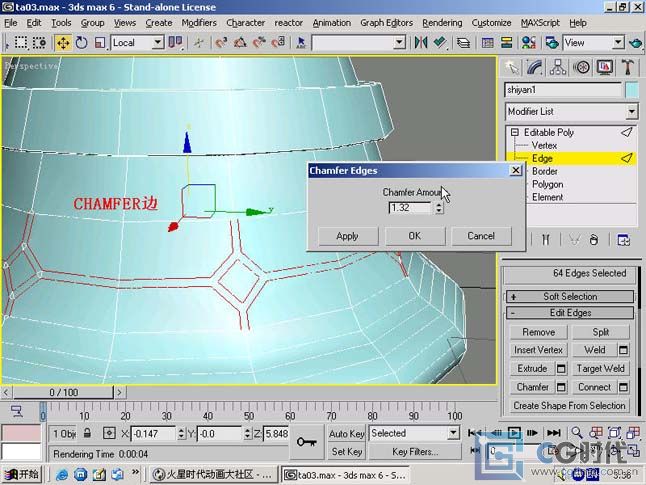Open the render View type dropdown
646x485 pixels.
618,42
